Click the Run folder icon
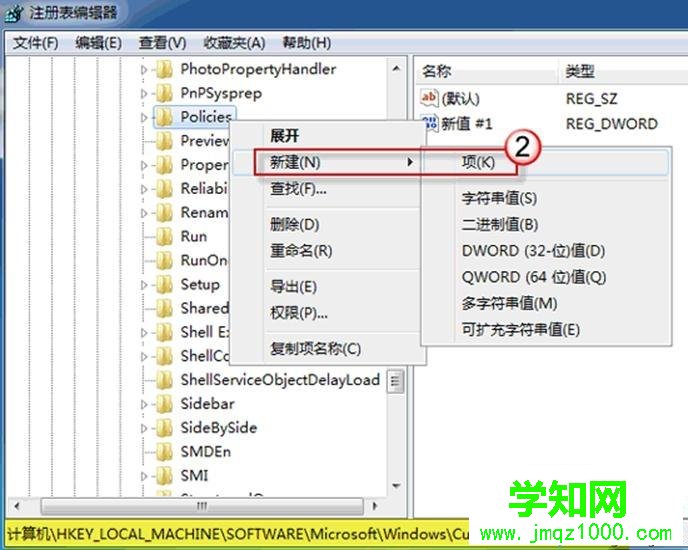 165,236
